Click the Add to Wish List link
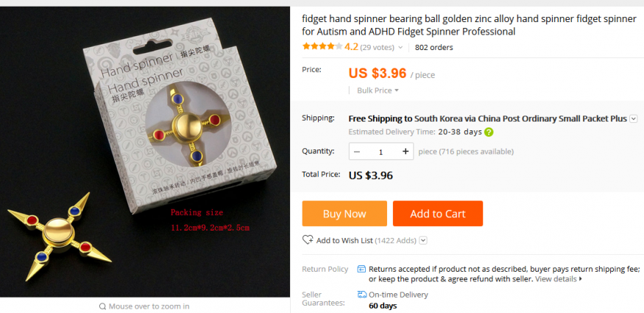This screenshot has width=644, height=313. tap(344, 240)
